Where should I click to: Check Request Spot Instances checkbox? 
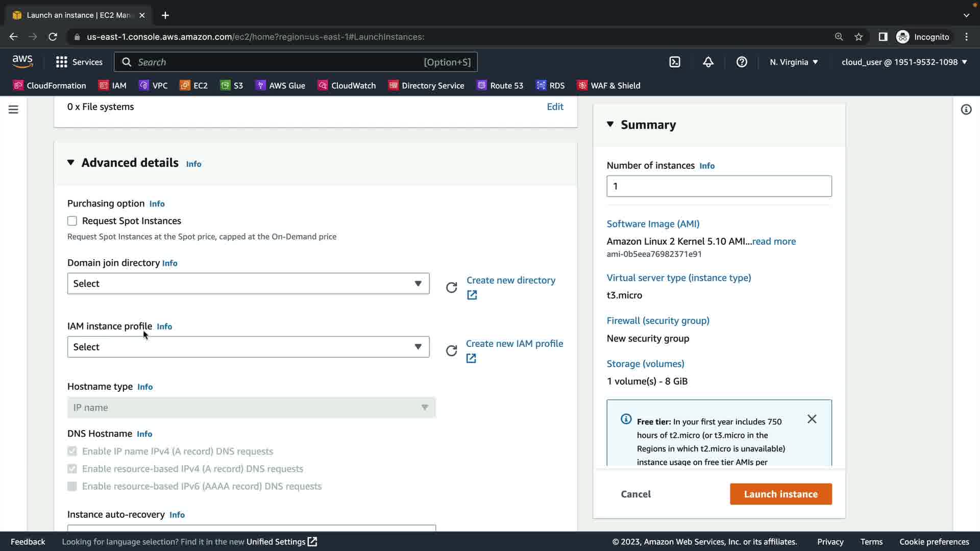click(72, 221)
